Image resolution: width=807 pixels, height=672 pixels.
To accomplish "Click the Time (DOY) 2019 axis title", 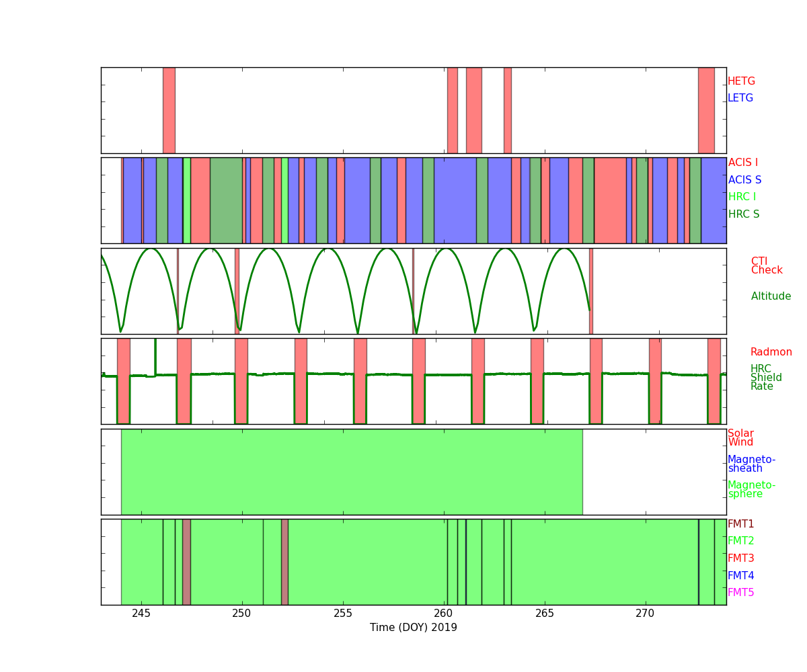I will pyautogui.click(x=413, y=628).
